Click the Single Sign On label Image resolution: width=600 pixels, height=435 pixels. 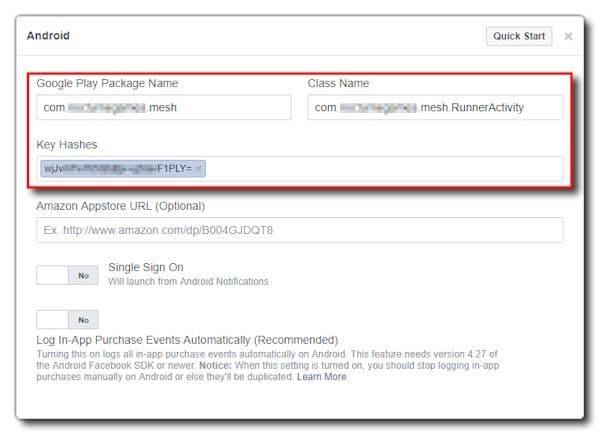(146, 267)
